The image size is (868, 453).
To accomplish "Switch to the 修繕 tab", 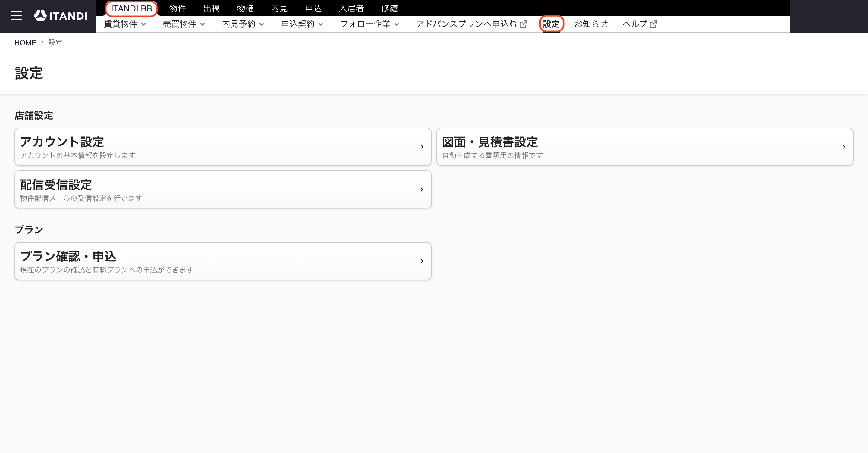I will click(x=389, y=8).
